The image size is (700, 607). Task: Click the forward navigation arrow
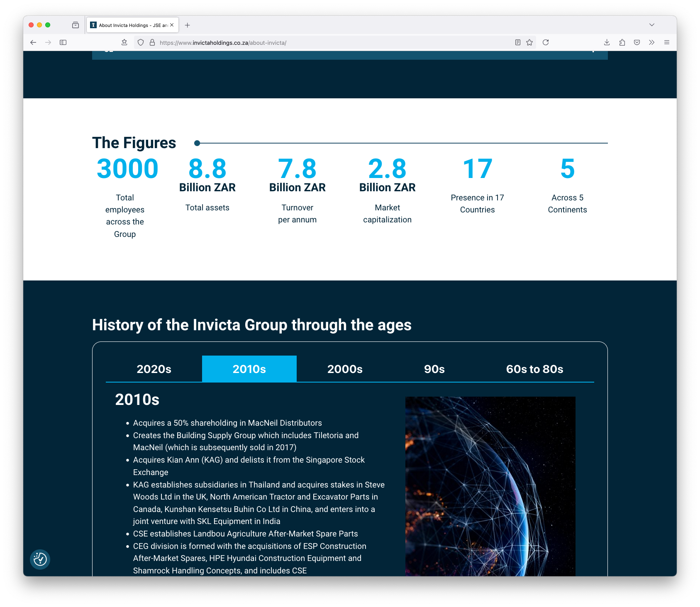pos(48,42)
